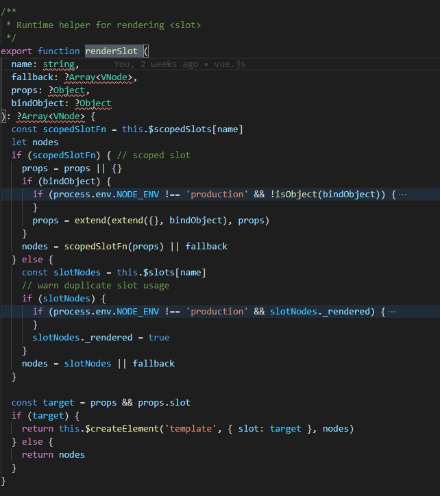
Task: Select the $scopedSlots property reference
Action: 180,129
